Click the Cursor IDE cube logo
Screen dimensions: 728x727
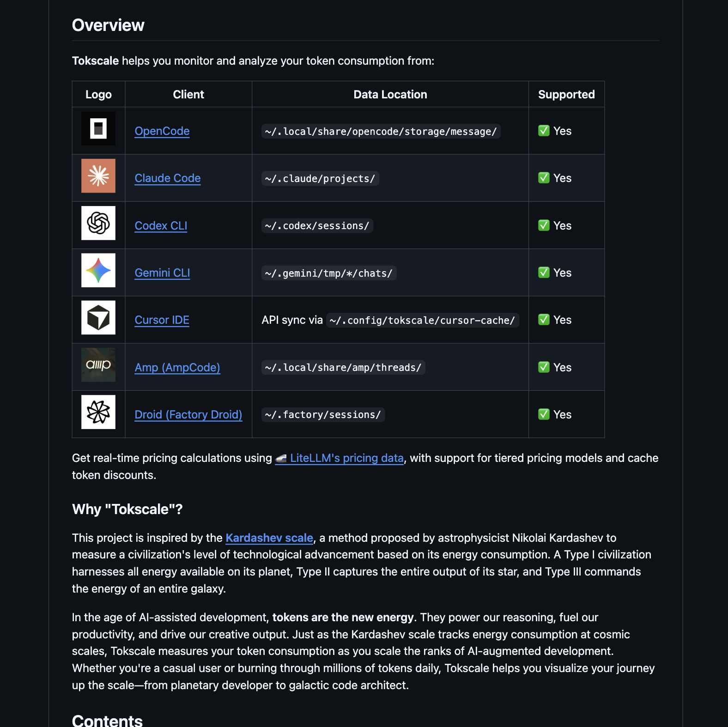[x=98, y=318]
